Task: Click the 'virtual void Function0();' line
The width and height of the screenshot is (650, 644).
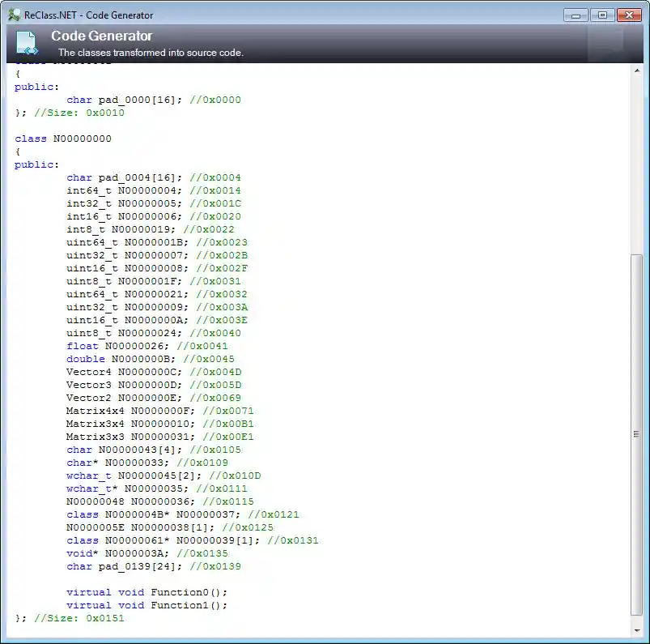Action: coord(147,592)
